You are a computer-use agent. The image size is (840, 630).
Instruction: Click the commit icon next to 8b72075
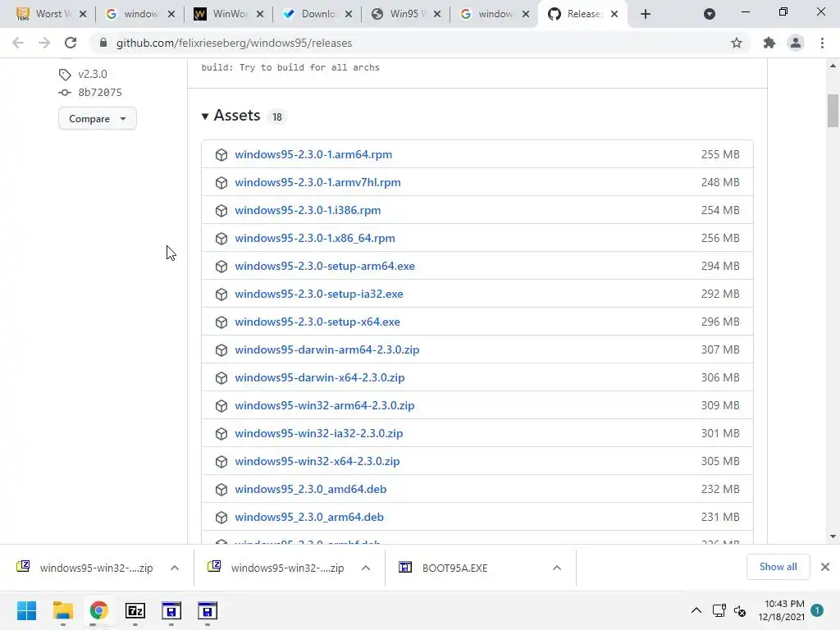(x=65, y=93)
